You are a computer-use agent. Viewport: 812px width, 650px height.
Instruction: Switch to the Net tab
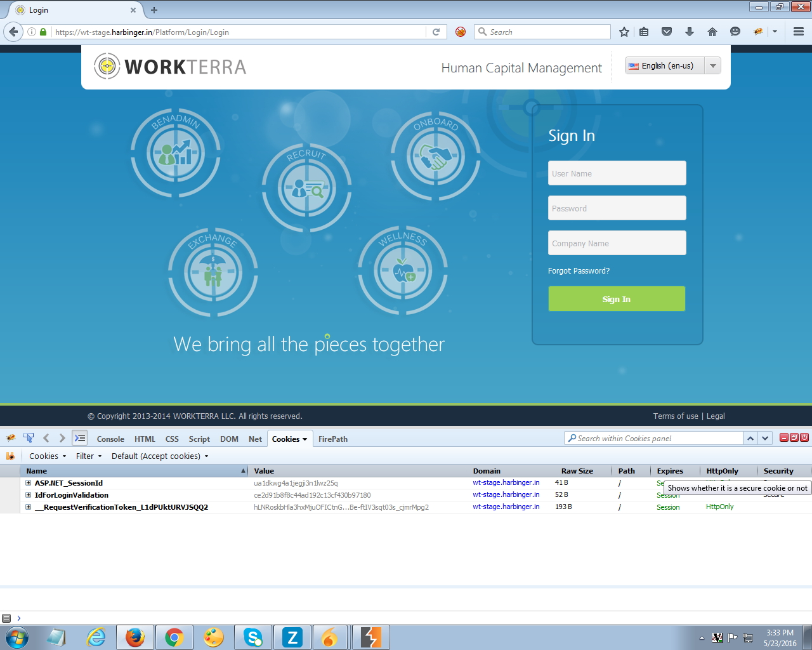(x=255, y=439)
